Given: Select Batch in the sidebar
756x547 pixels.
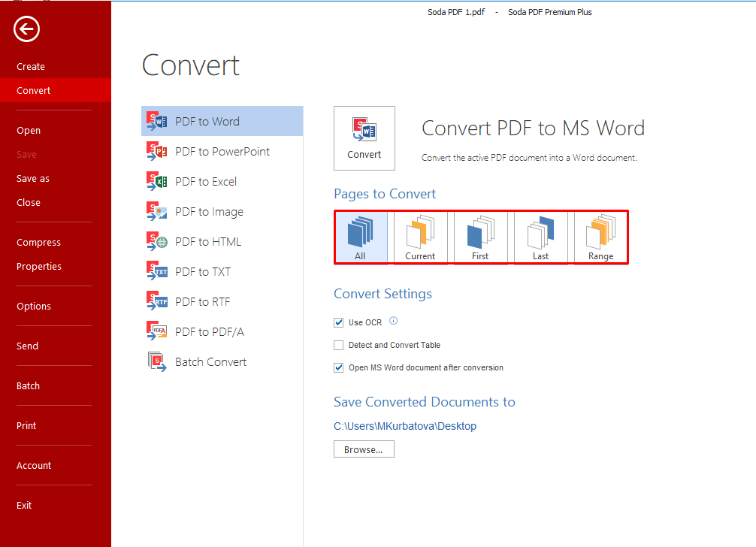Looking at the screenshot, I should (x=28, y=386).
